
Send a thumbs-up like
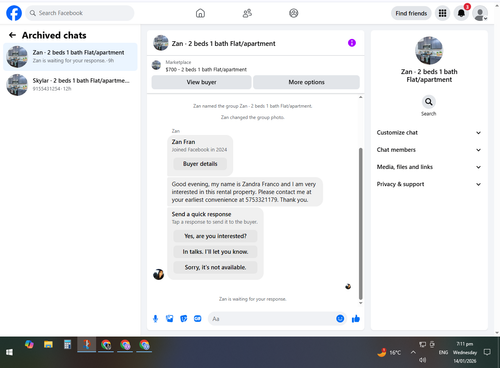click(x=356, y=319)
